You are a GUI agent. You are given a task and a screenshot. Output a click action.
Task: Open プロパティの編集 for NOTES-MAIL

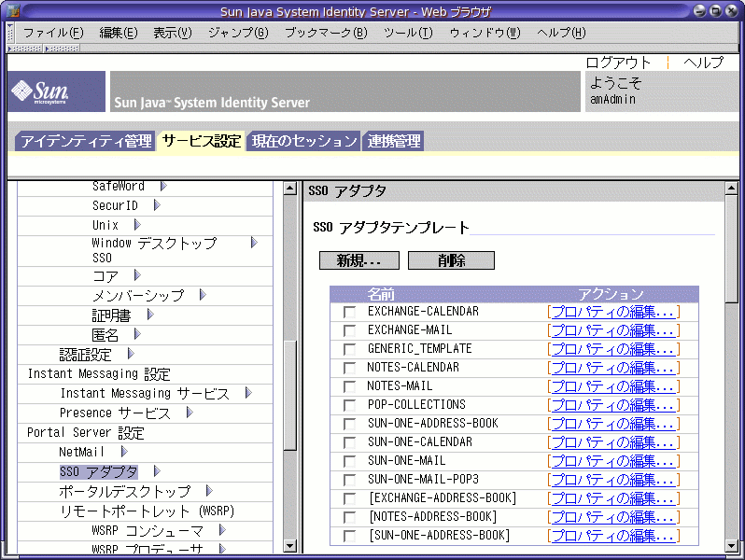pos(613,386)
